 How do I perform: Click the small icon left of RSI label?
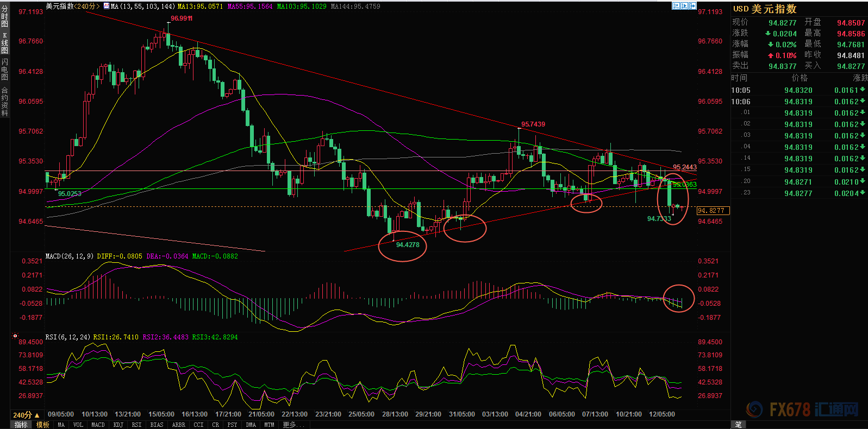point(15,336)
